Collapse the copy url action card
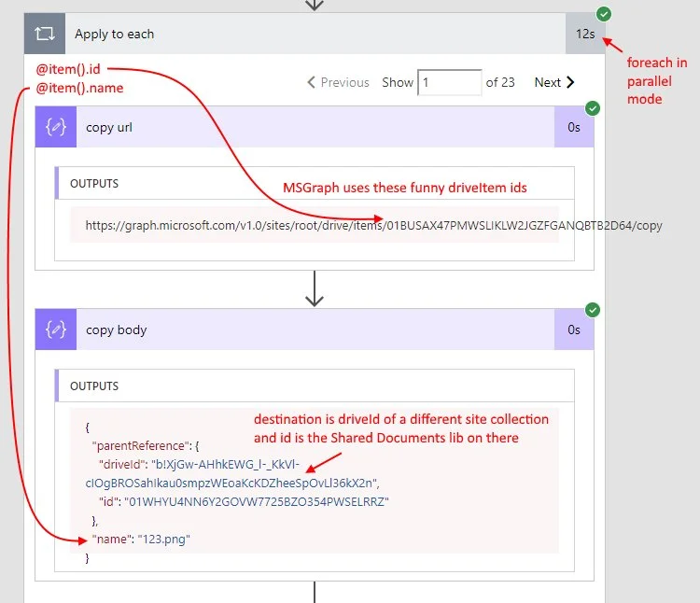 coord(317,128)
